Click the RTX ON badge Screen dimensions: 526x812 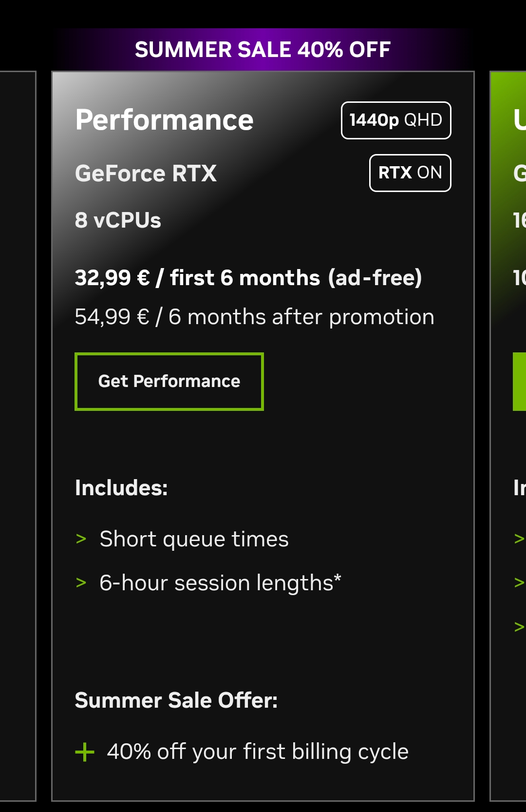coord(410,173)
